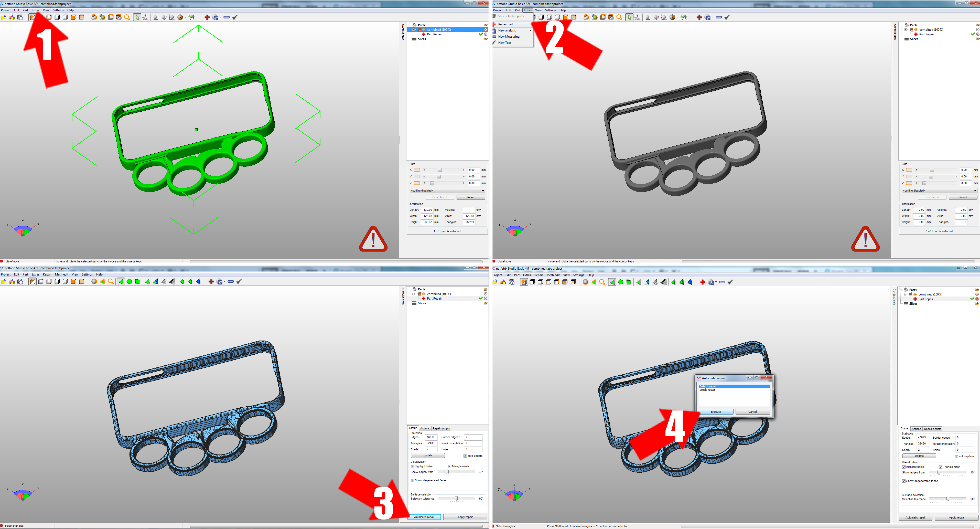Image resolution: width=980 pixels, height=529 pixels.
Task: Switch to Repair scripts tab in bottom-left window
Action: 441,428
